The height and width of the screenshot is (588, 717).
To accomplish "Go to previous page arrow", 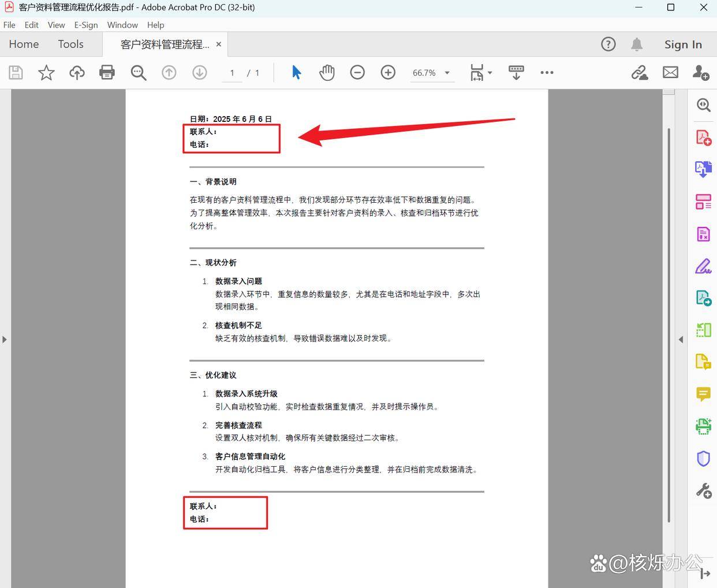I will click(169, 73).
